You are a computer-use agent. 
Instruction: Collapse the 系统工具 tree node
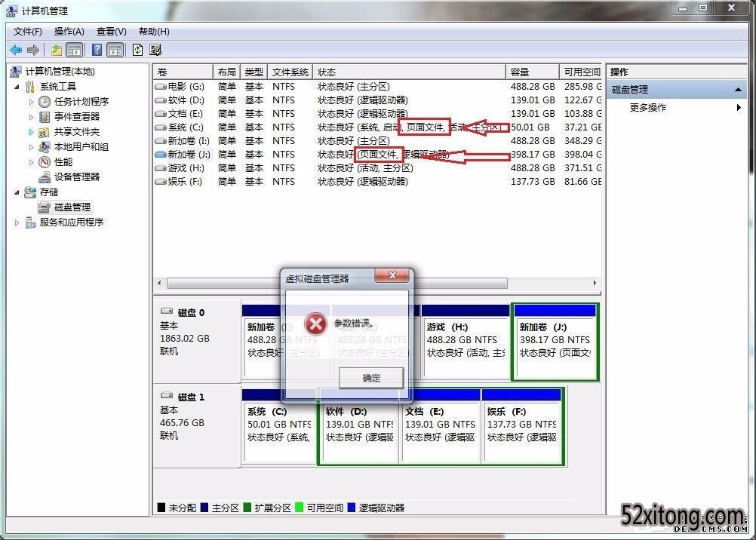[x=17, y=87]
